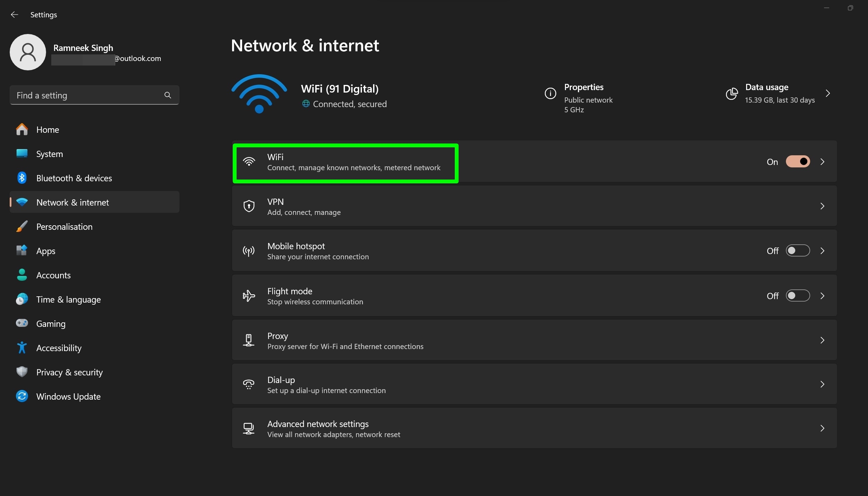Click the 'Public network' text under Properties

(588, 100)
